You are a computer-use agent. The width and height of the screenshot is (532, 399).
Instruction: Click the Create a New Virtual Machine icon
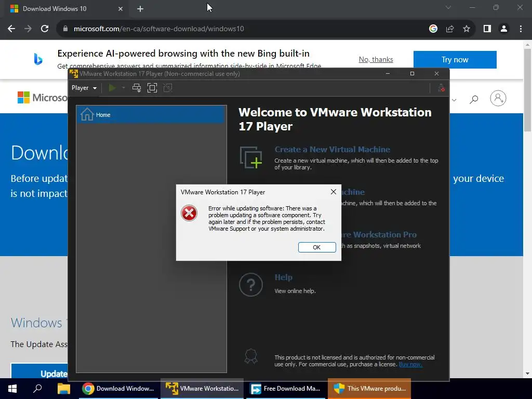pyautogui.click(x=251, y=157)
